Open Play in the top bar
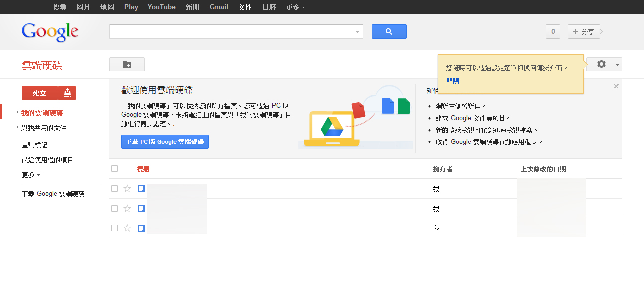Image resolution: width=644 pixels, height=283 pixels. pyautogui.click(x=131, y=7)
